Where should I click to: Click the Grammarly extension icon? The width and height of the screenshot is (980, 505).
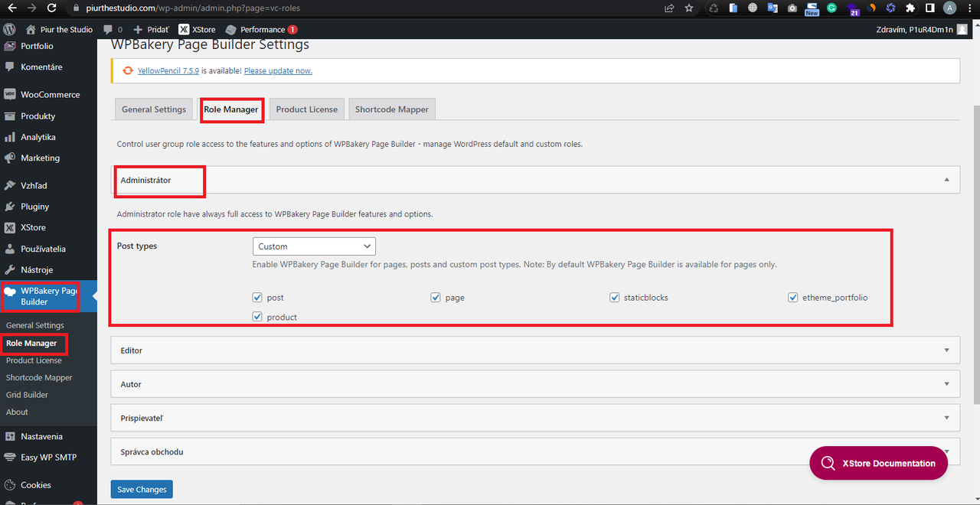(x=831, y=8)
